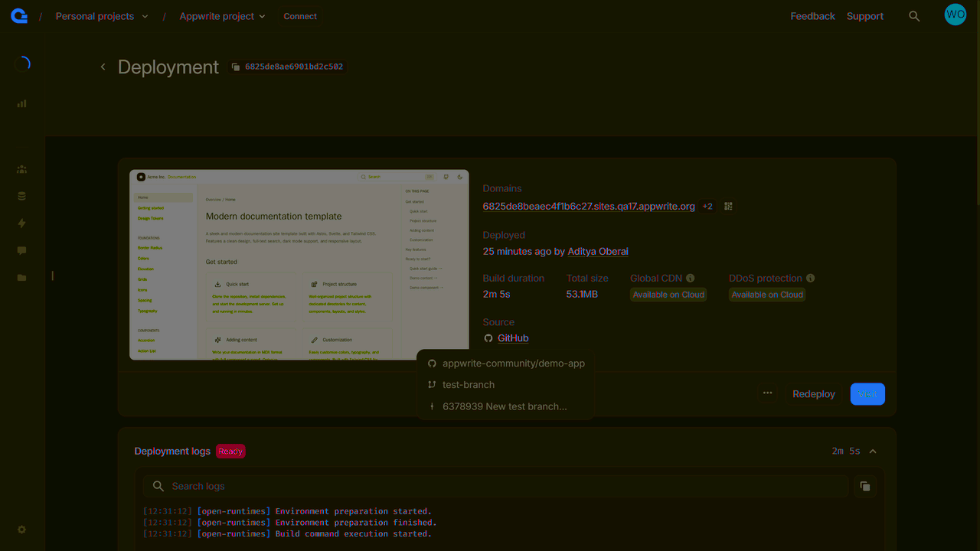Show the domain QR code icon
Image resolution: width=980 pixels, height=551 pixels.
[727, 206]
